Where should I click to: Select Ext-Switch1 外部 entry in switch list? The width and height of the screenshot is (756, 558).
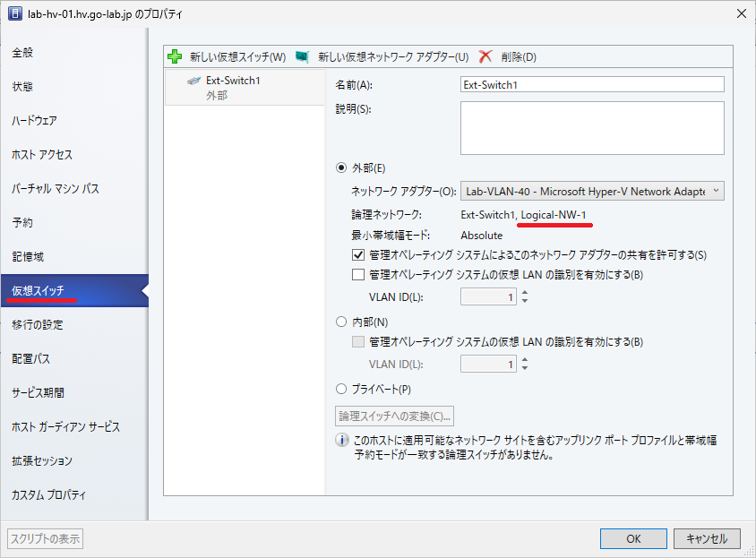click(x=245, y=87)
